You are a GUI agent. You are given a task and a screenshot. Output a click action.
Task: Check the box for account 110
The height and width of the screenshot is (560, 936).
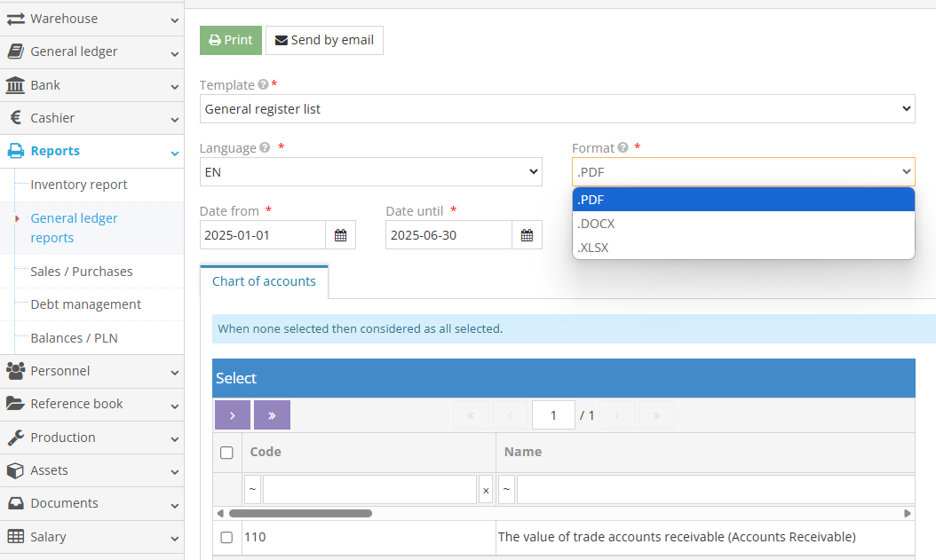(226, 537)
